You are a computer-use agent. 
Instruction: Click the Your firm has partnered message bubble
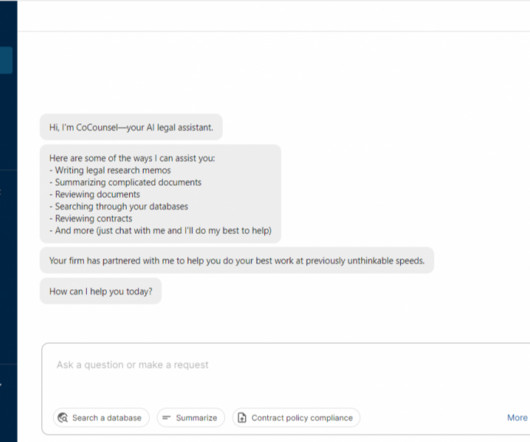237,261
